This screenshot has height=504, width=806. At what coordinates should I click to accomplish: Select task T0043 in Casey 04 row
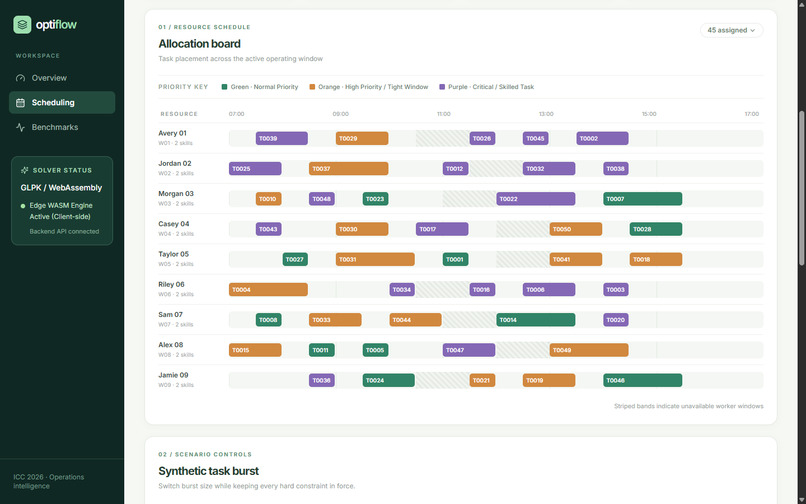pos(268,229)
